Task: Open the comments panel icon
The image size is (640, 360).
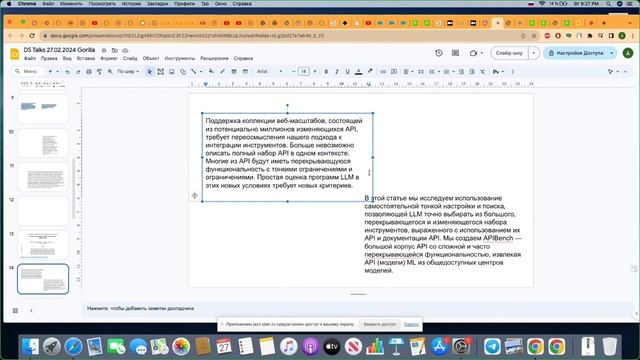Action: pyautogui.click(x=456, y=53)
